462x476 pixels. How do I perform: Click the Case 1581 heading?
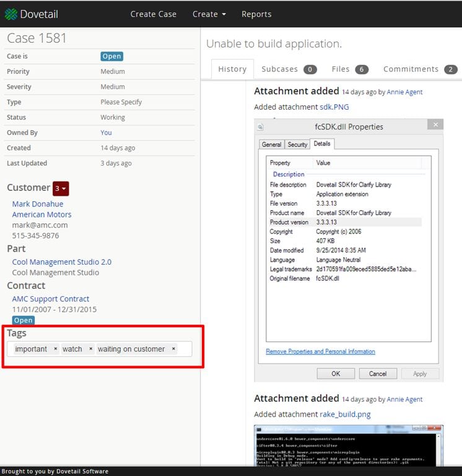coord(37,38)
